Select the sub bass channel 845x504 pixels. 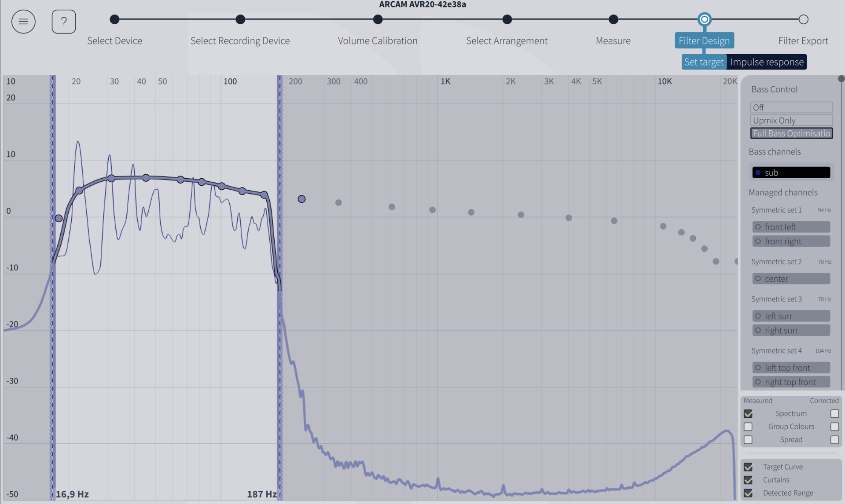click(791, 173)
